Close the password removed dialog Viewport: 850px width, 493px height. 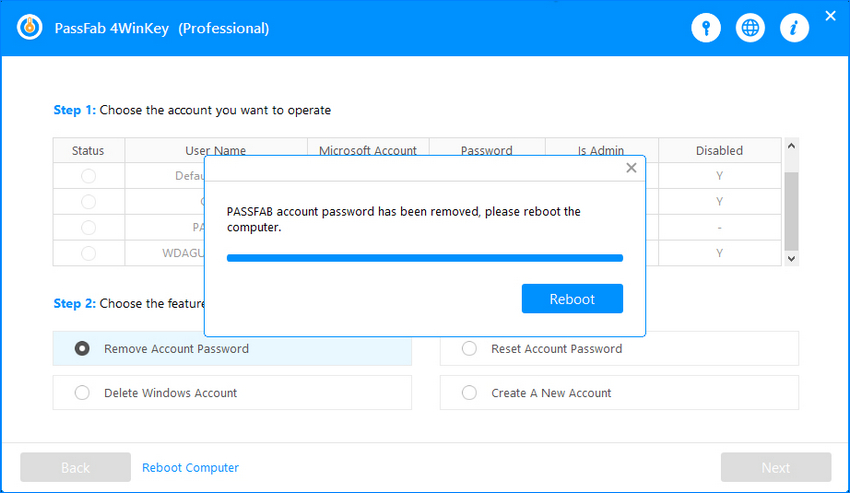click(x=631, y=168)
